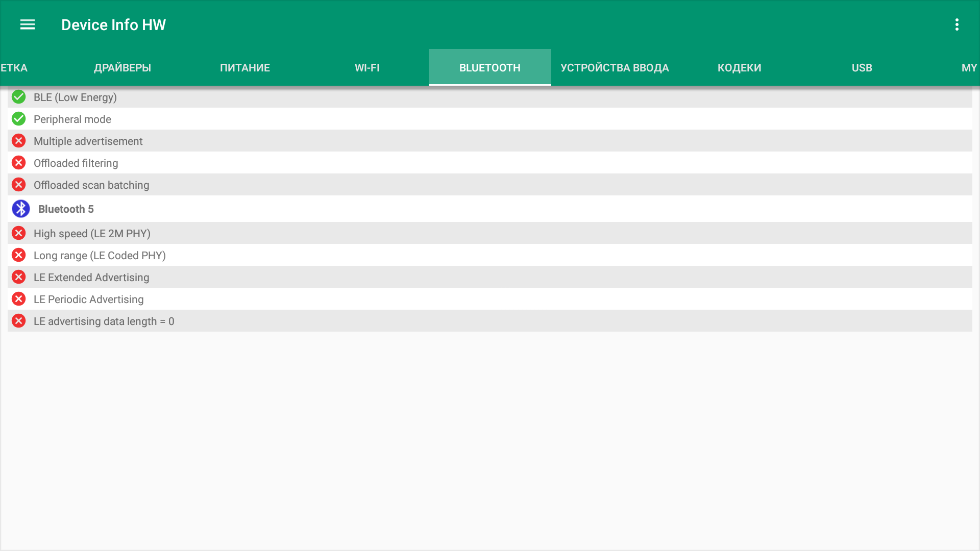Screen dimensions: 980x551
Task: Switch to the WI-FI tab
Action: 367,68
